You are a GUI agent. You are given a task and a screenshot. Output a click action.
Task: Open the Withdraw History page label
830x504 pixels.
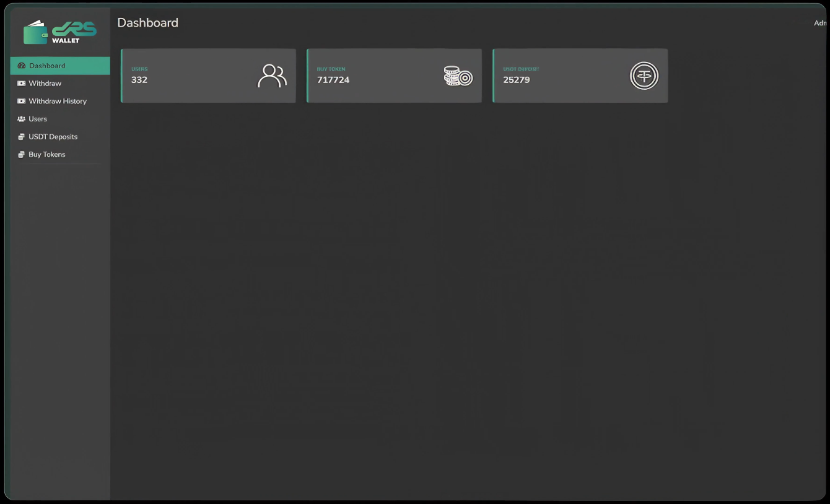(x=58, y=101)
